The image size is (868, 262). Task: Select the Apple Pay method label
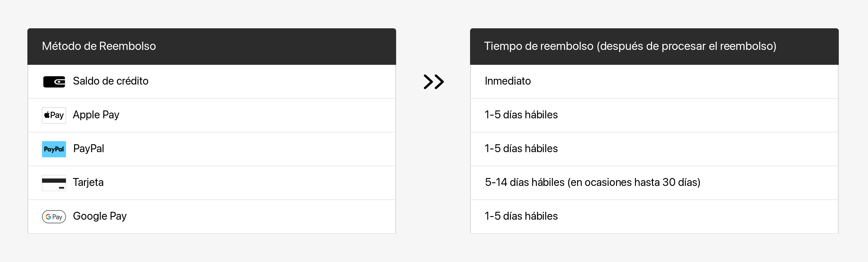[x=96, y=115]
